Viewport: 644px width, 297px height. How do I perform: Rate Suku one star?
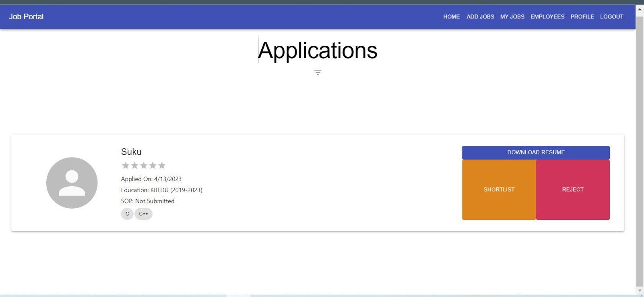coord(126,166)
